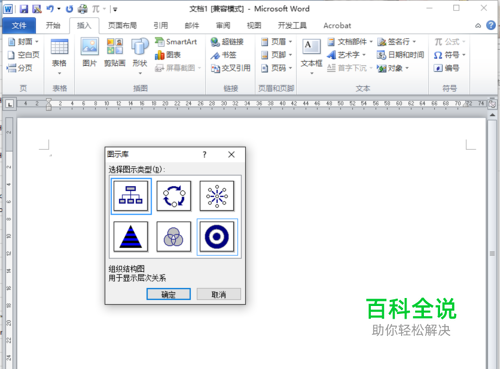
Task: Click the tab selector at ruler corner
Action: click(10, 104)
